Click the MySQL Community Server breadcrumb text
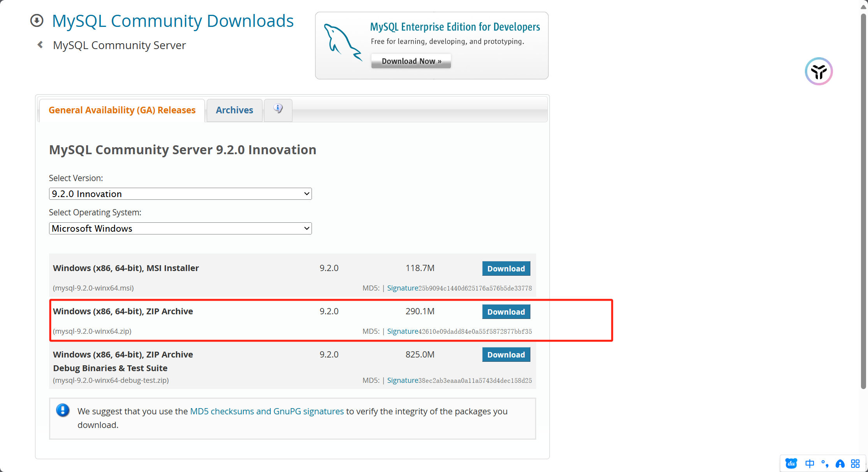The height and width of the screenshot is (472, 868). point(119,45)
